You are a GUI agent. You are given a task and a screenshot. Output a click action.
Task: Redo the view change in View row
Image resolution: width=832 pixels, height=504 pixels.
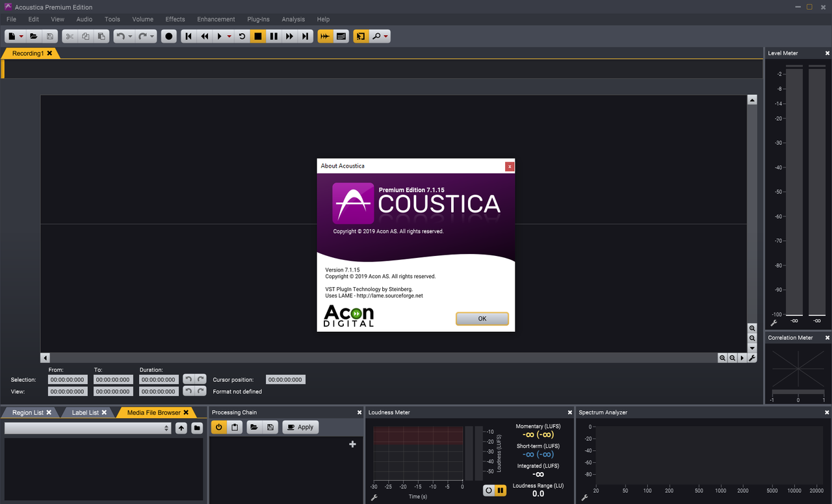coord(201,391)
